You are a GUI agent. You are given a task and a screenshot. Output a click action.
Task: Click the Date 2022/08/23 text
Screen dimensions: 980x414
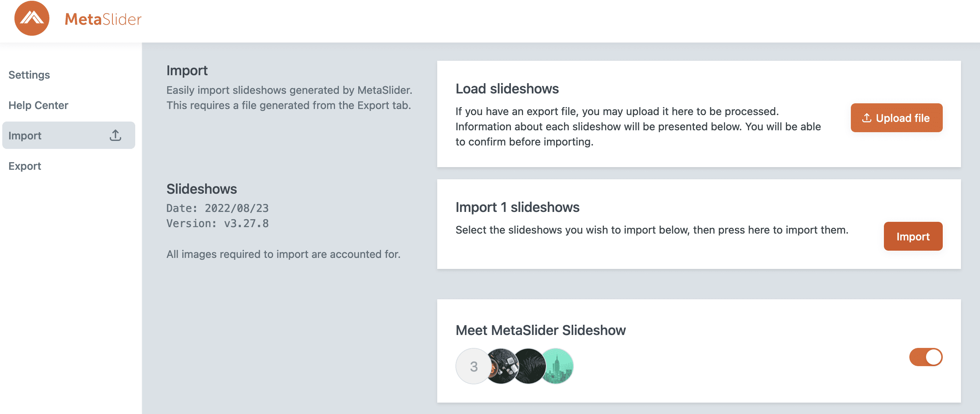tap(217, 208)
